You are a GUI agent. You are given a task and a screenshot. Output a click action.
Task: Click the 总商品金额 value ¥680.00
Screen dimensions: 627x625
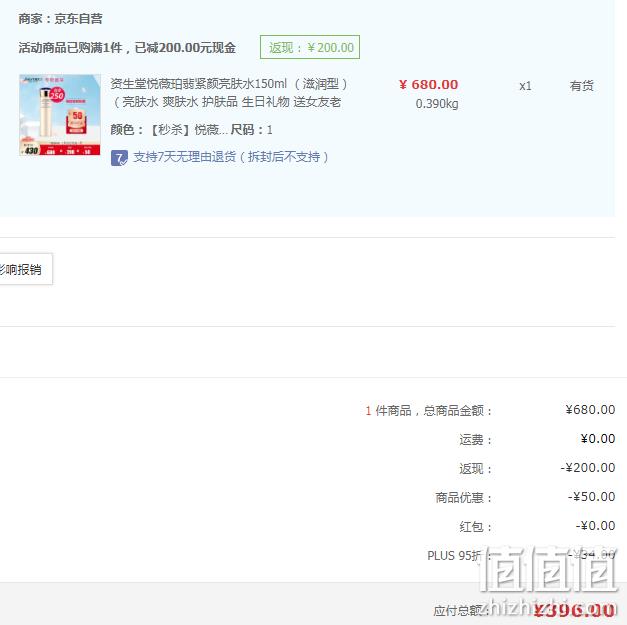click(590, 409)
